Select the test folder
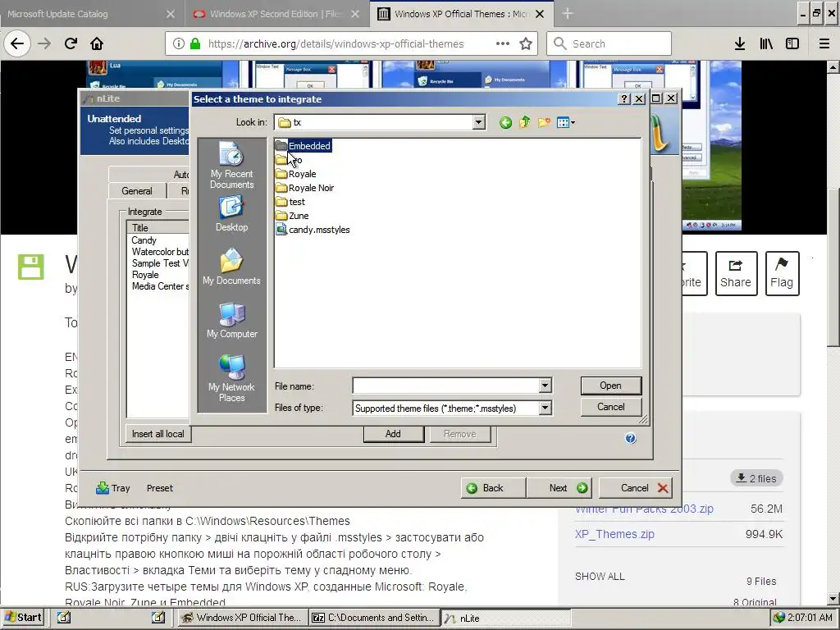 pos(290,202)
